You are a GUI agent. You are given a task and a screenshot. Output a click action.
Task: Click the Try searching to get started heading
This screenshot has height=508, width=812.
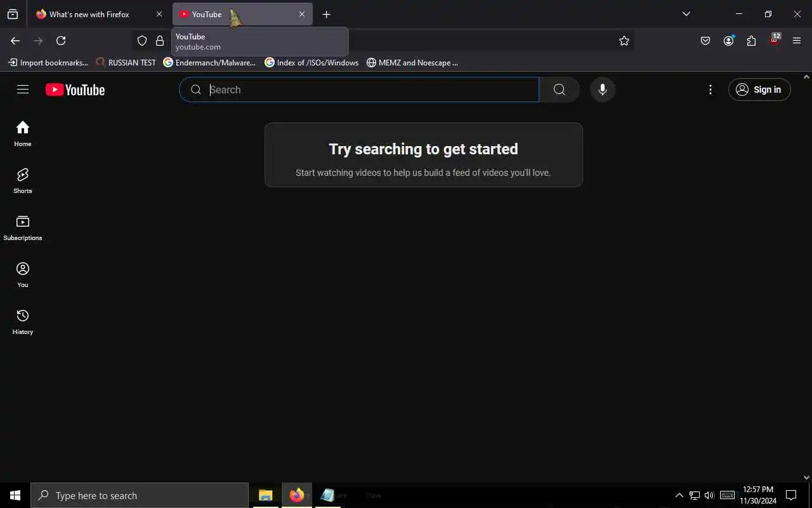(x=423, y=149)
